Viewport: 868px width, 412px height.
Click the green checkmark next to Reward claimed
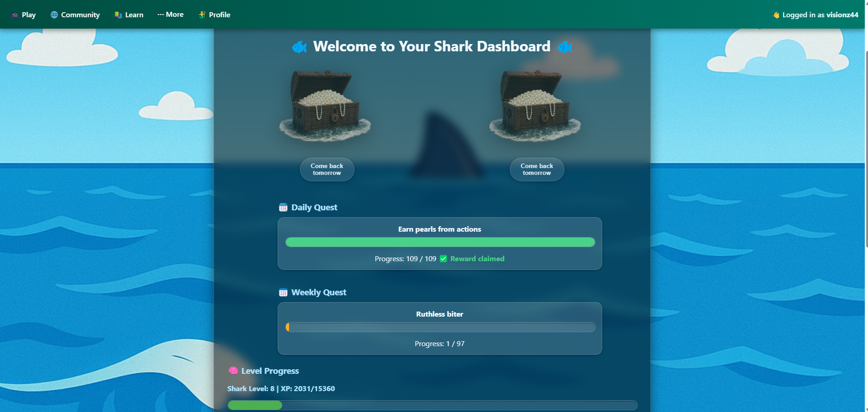click(x=443, y=258)
